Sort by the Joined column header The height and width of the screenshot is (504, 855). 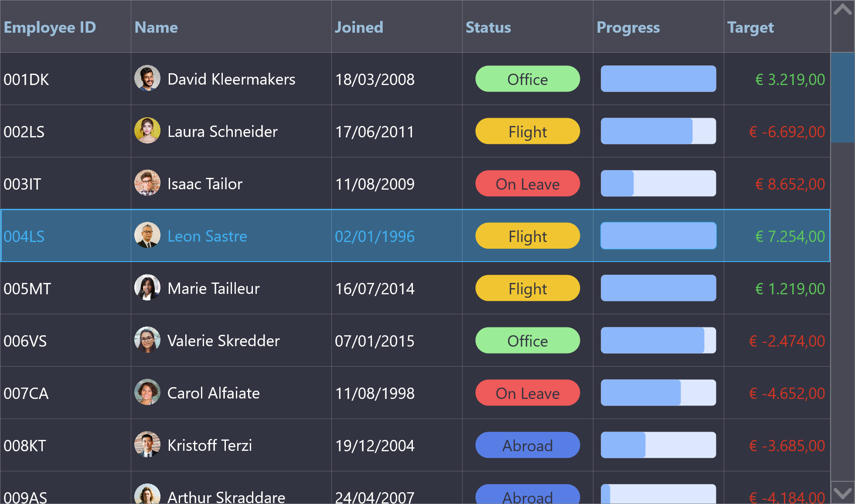(x=359, y=27)
